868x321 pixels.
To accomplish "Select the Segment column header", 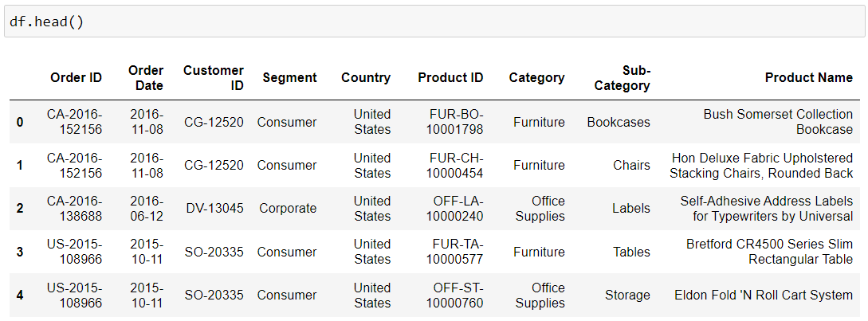I will pyautogui.click(x=289, y=78).
